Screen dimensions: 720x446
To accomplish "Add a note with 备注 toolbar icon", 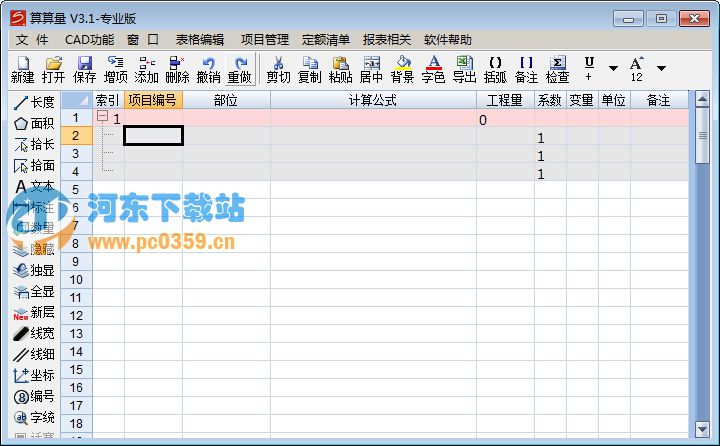I will click(527, 69).
